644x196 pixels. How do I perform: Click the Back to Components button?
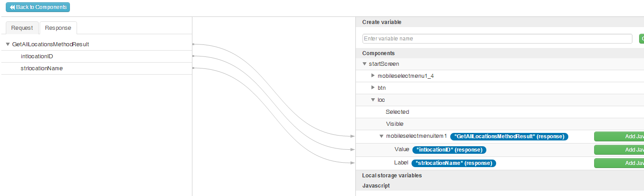(38, 7)
